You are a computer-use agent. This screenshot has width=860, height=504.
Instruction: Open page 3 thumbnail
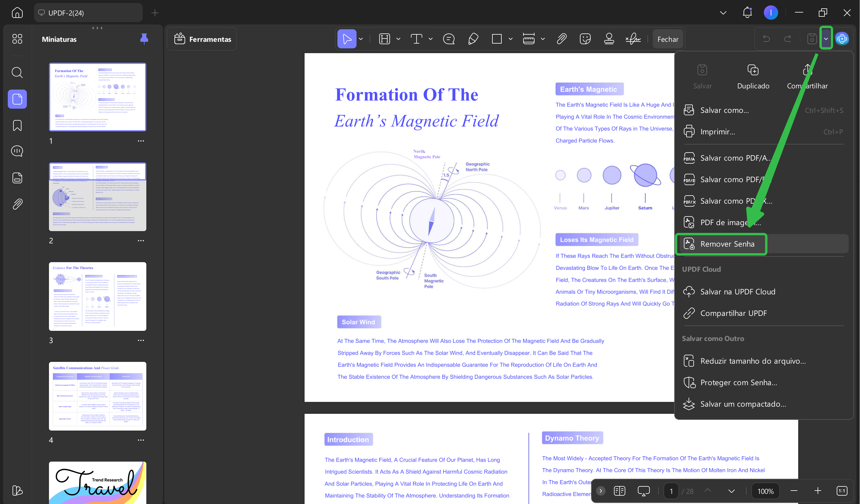tap(98, 296)
